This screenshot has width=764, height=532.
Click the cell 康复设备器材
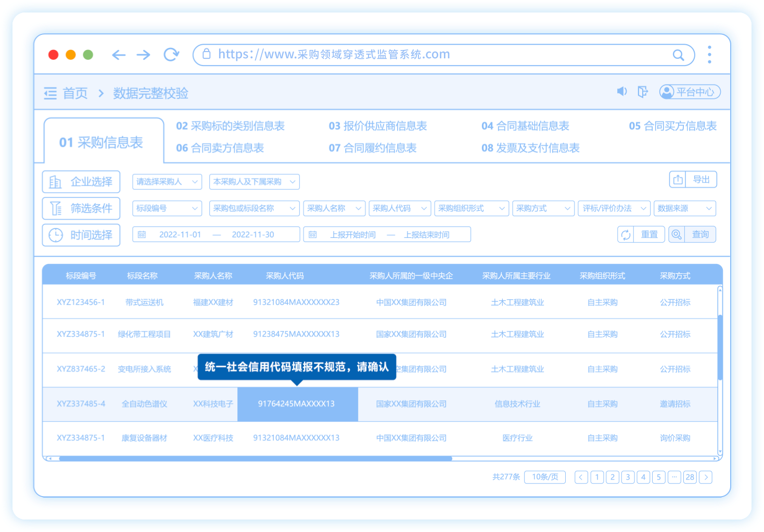tap(144, 438)
